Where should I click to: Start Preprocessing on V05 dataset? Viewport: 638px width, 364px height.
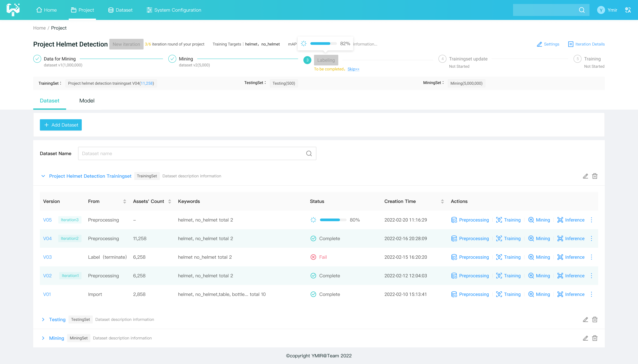click(x=470, y=220)
